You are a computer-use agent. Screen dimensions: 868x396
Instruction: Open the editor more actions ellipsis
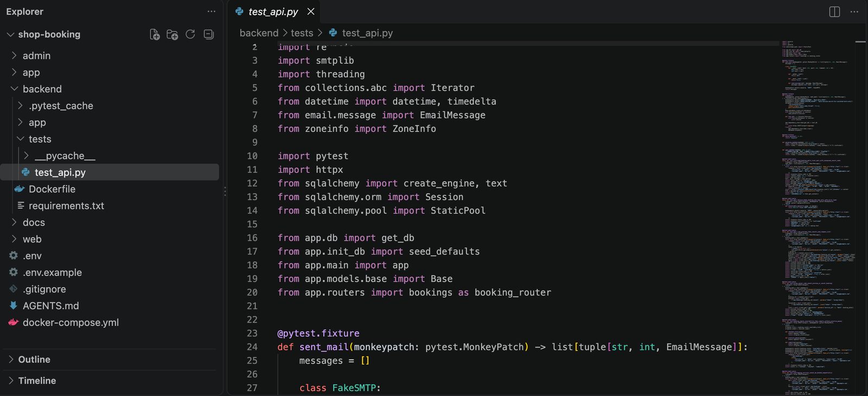[854, 11]
